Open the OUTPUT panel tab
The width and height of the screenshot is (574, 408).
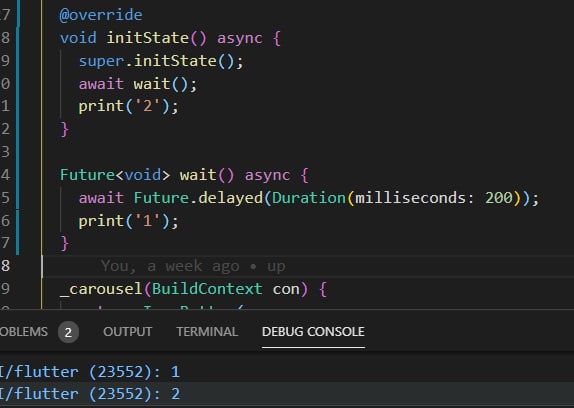click(x=127, y=332)
